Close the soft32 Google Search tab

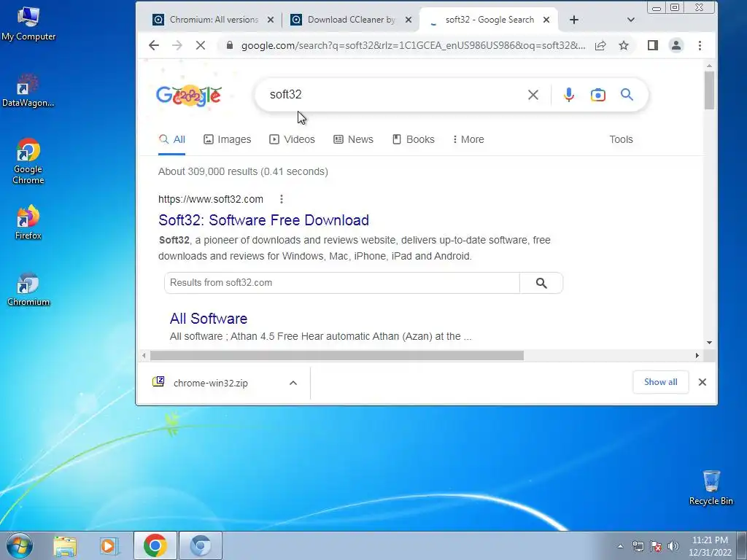tap(546, 20)
